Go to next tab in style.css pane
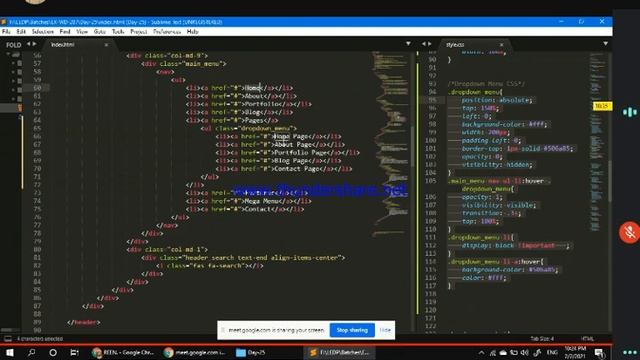Viewport: 640px width, 360px height. 429,44
